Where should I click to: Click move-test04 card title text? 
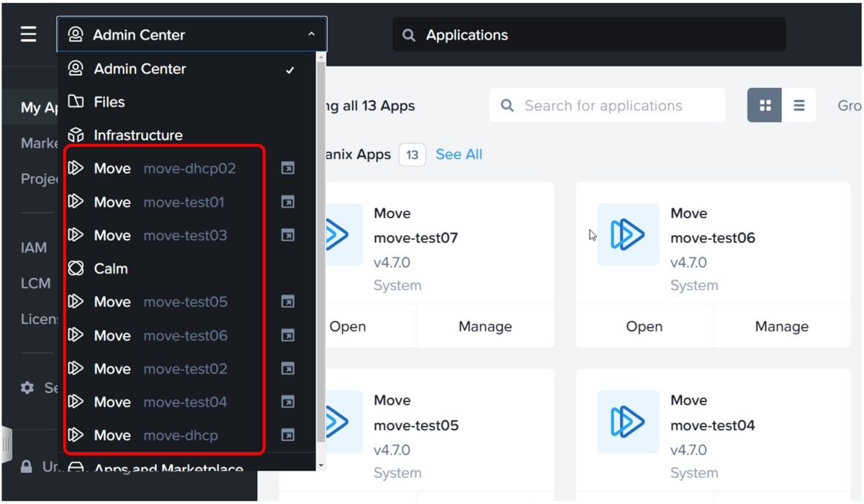click(713, 426)
